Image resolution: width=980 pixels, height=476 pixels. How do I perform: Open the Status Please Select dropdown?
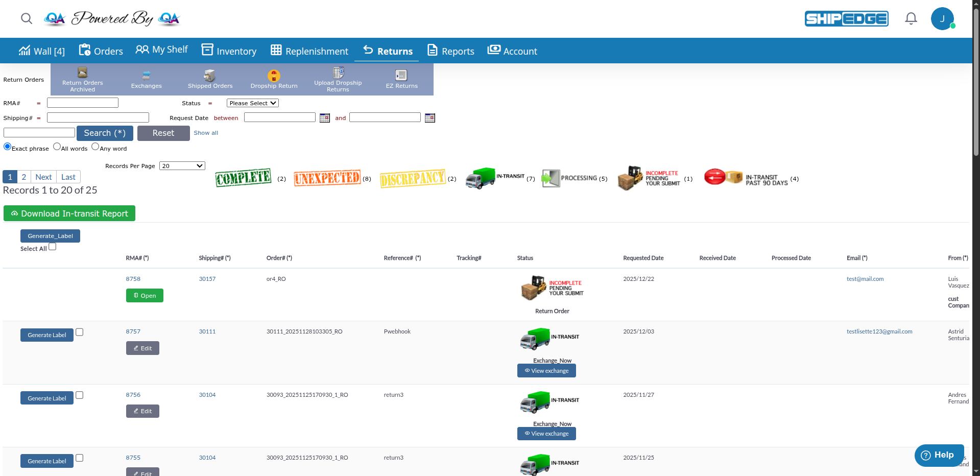pos(252,103)
